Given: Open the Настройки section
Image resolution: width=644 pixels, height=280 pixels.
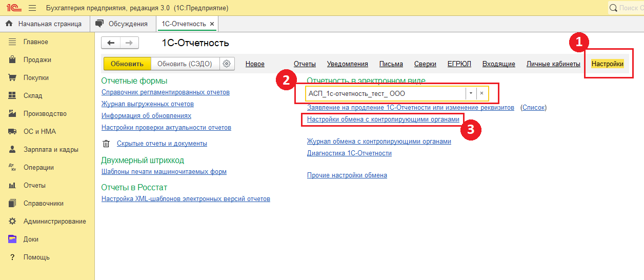Looking at the screenshot, I should click(x=608, y=64).
